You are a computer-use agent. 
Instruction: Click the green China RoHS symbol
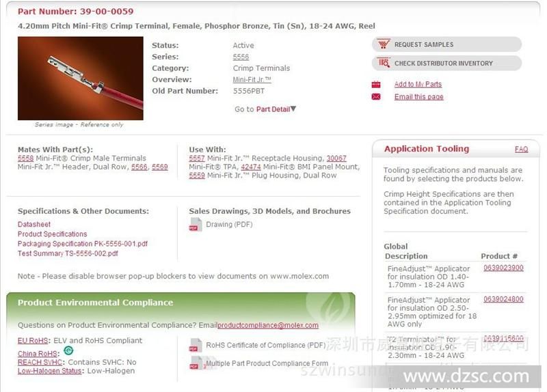pyautogui.click(x=69, y=350)
